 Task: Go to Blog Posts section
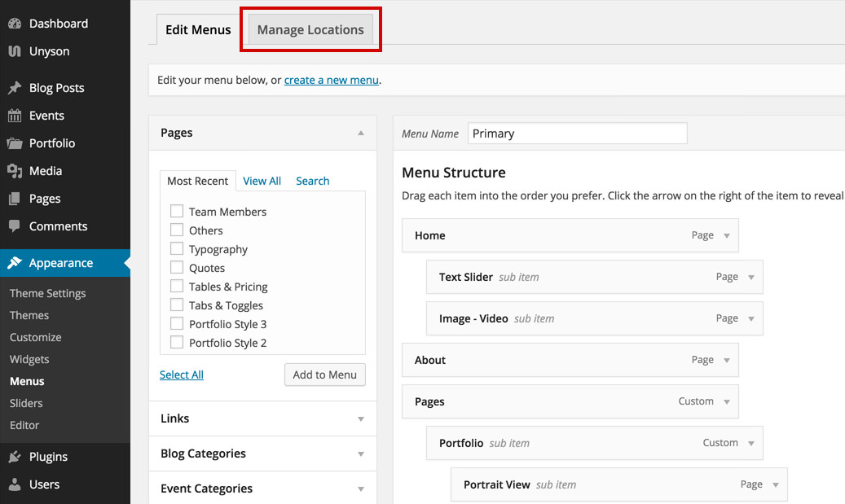point(56,88)
